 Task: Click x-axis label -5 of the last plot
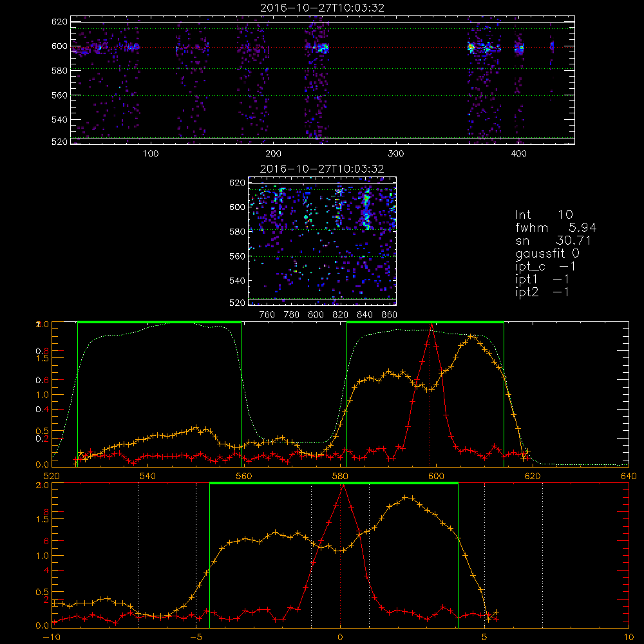[196, 637]
